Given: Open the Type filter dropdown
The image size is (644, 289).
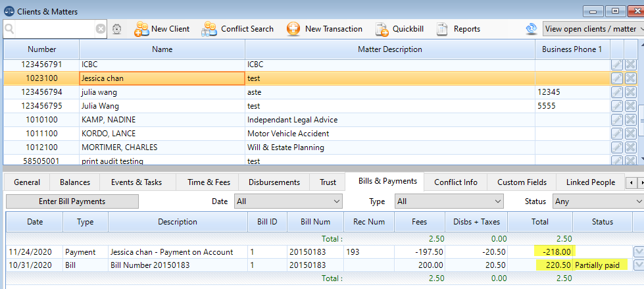Looking at the screenshot, I should click(449, 201).
